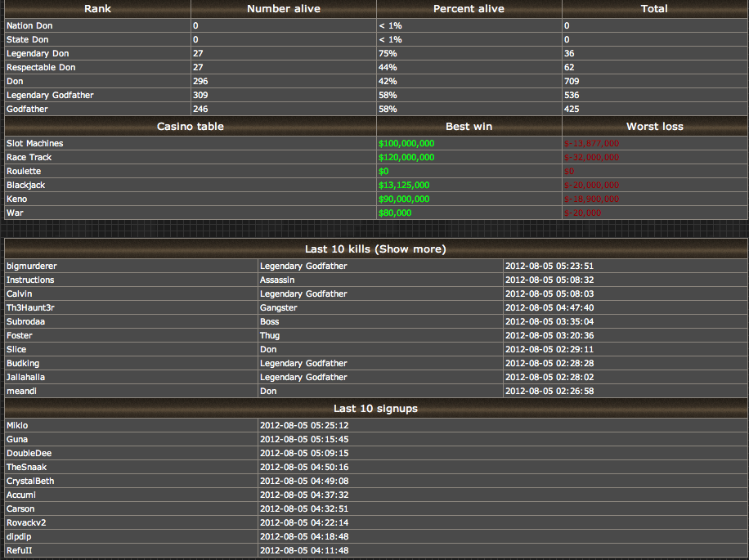Viewport: 749px width, 560px height.
Task: Click the Best win column header
Action: pos(469,126)
